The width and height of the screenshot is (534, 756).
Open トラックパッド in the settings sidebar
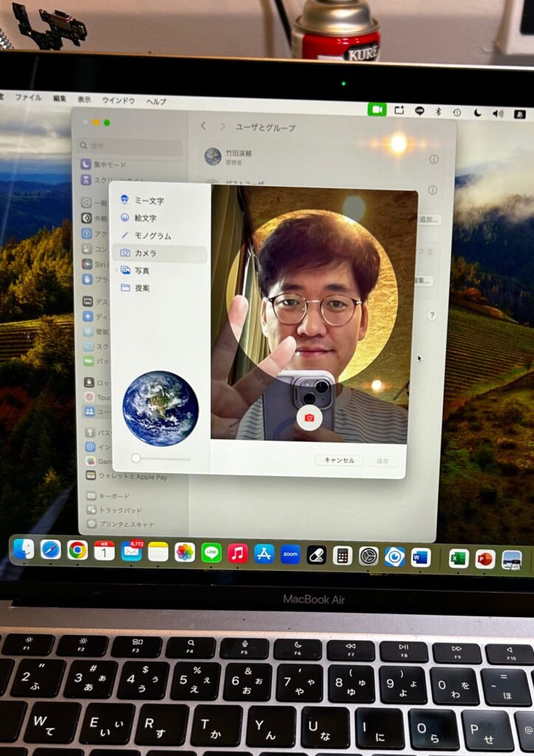pos(114,509)
